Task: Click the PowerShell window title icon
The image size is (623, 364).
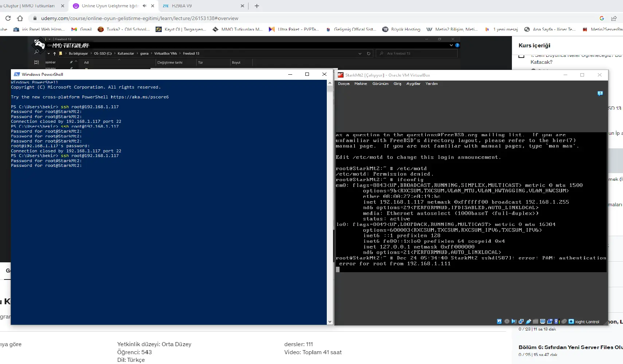Action: [17, 74]
